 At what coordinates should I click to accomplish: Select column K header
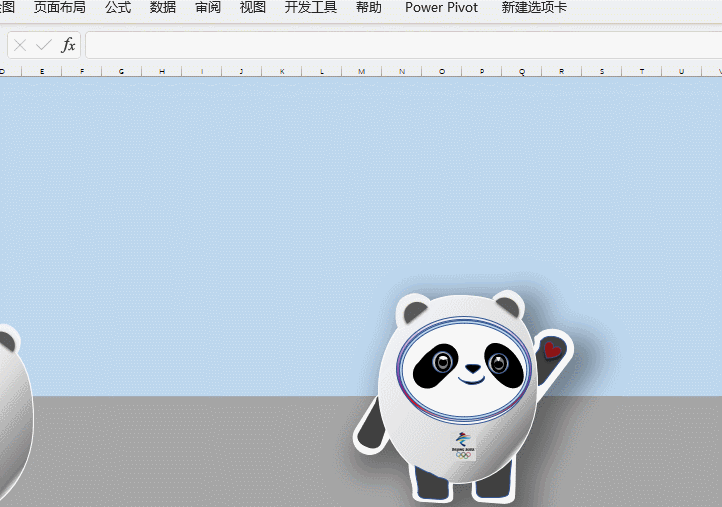pyautogui.click(x=281, y=71)
